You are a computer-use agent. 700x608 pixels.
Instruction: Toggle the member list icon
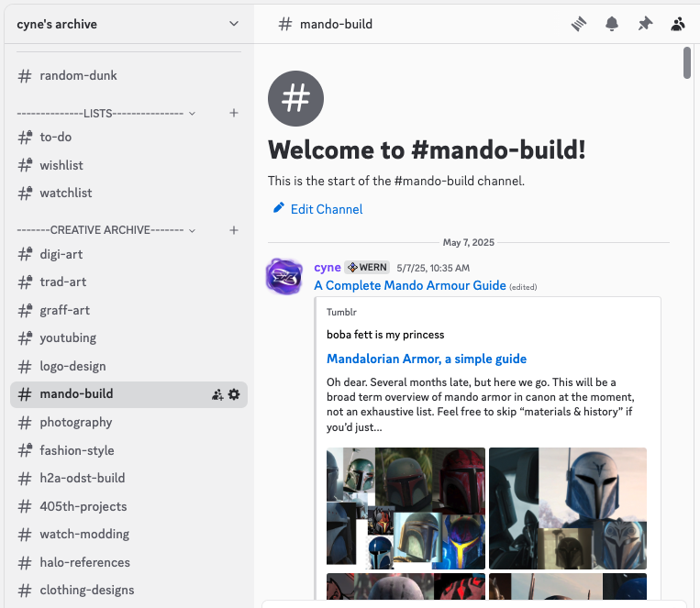click(678, 24)
